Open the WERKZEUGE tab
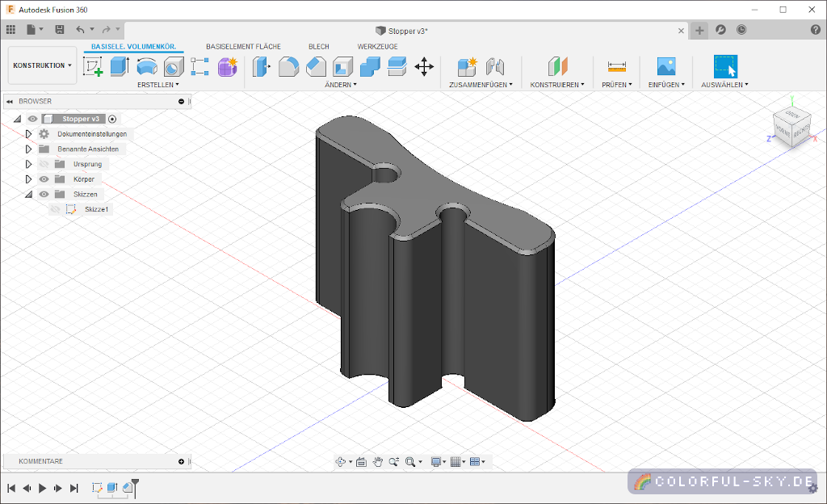Viewport: 827px width, 504px height. [377, 47]
